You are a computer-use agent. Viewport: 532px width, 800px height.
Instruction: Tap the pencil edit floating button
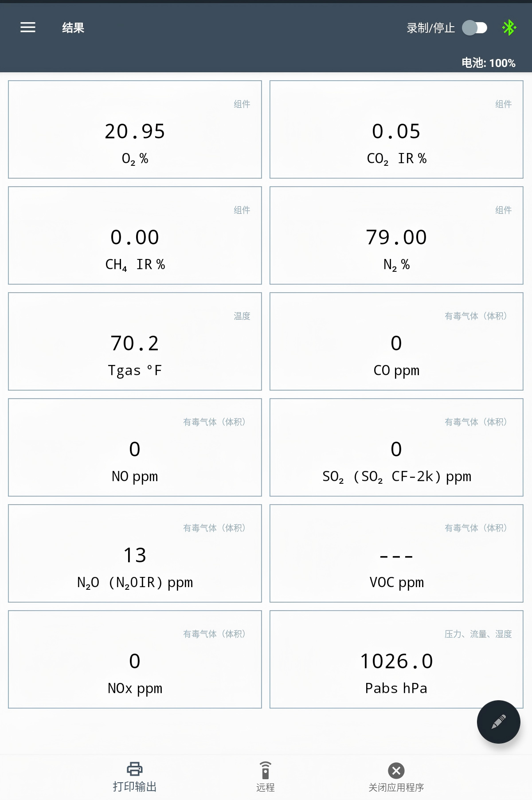point(498,722)
